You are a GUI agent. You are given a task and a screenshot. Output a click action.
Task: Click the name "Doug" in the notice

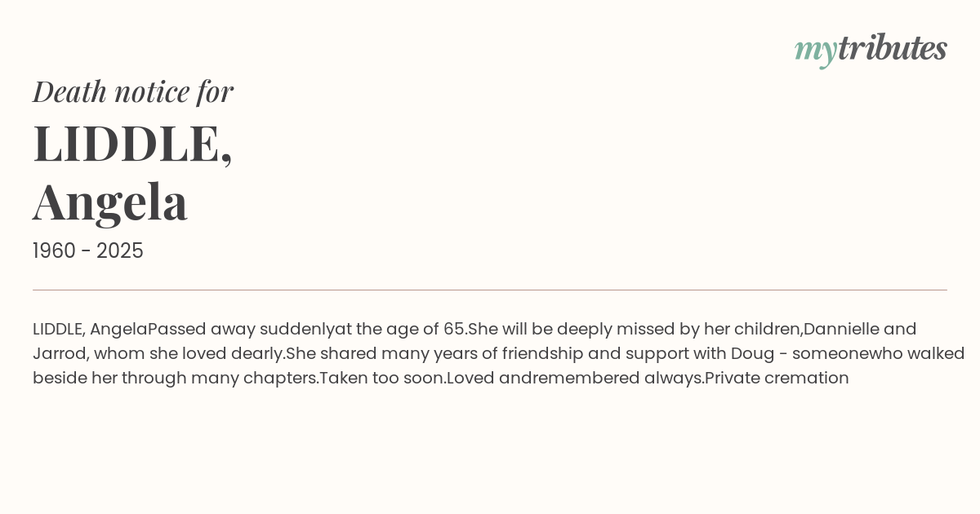pos(752,354)
